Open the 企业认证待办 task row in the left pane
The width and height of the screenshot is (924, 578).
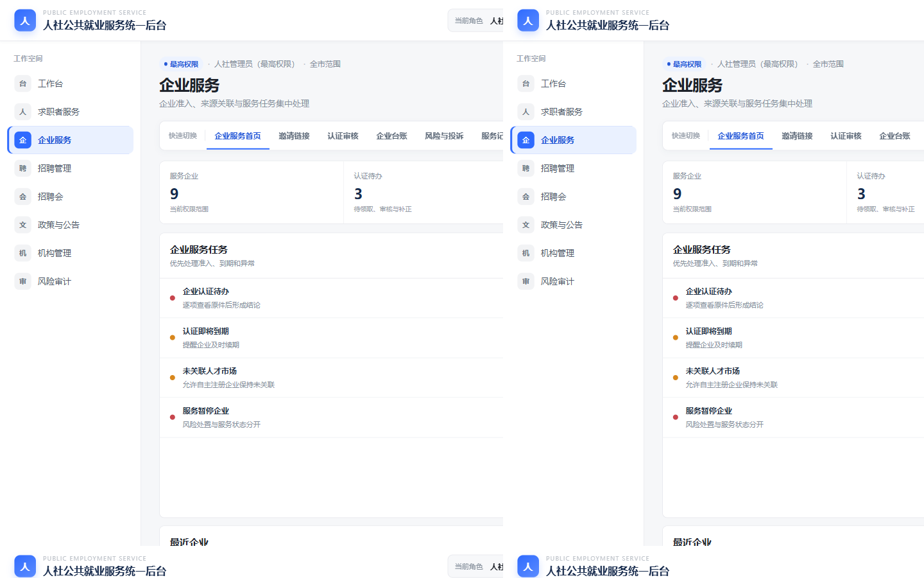331,298
